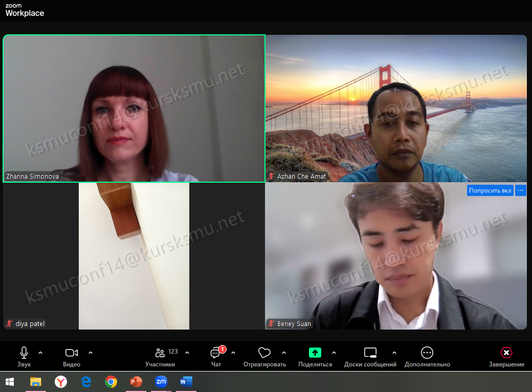Open PowerPoint from the Windows taskbar

[x=136, y=382]
